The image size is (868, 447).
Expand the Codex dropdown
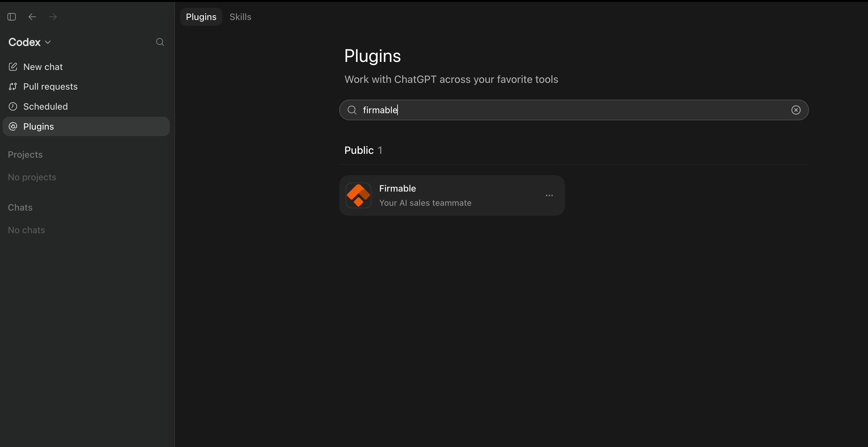tap(30, 42)
